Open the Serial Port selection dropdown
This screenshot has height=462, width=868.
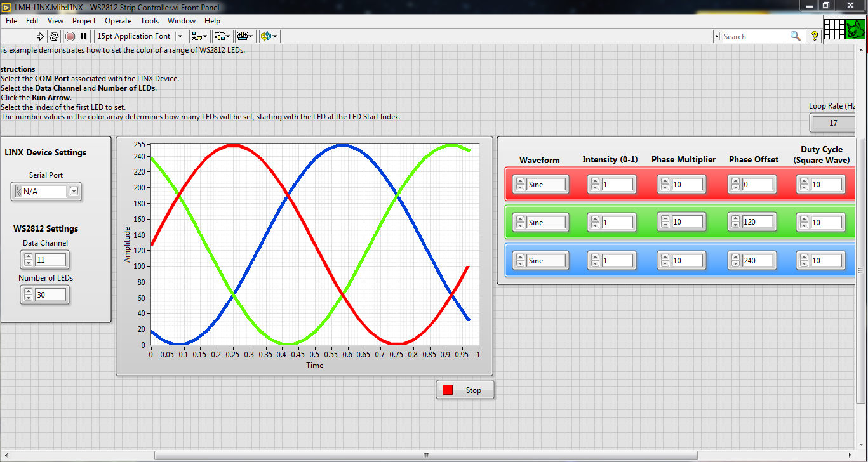(x=74, y=191)
